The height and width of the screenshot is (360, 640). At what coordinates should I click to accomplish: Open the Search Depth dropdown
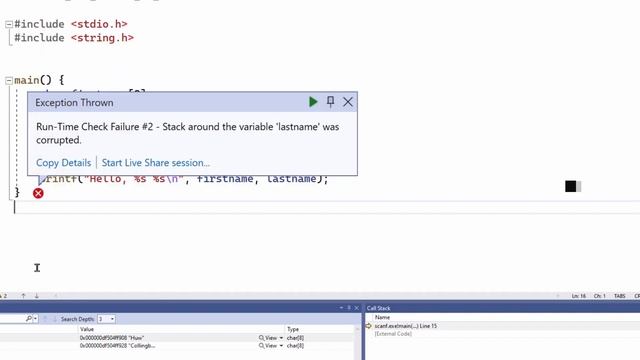[106, 319]
